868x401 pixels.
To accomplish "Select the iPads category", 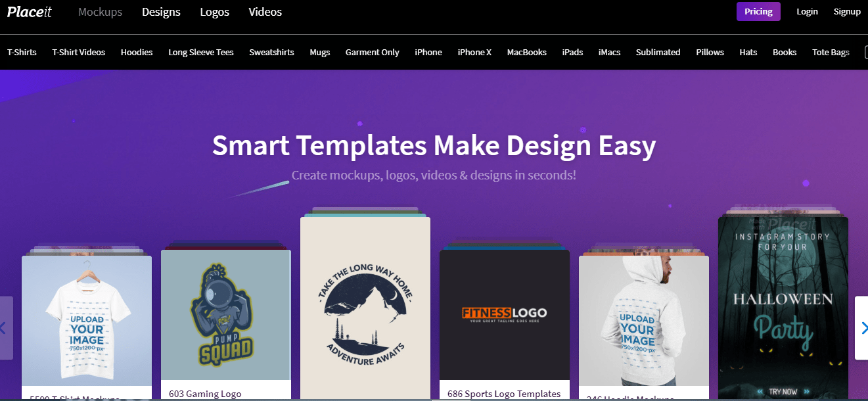I will pyautogui.click(x=572, y=53).
